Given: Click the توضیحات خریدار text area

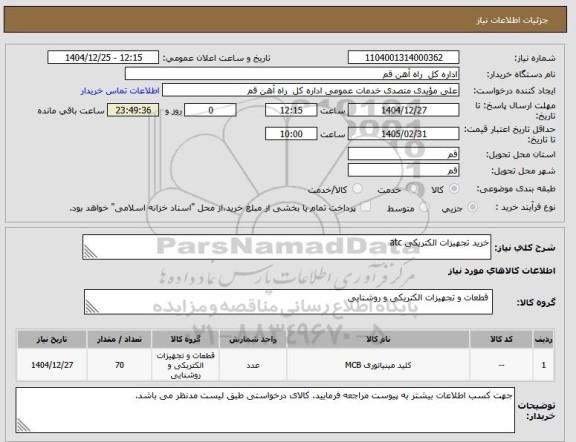Looking at the screenshot, I should pyautogui.click(x=265, y=410).
